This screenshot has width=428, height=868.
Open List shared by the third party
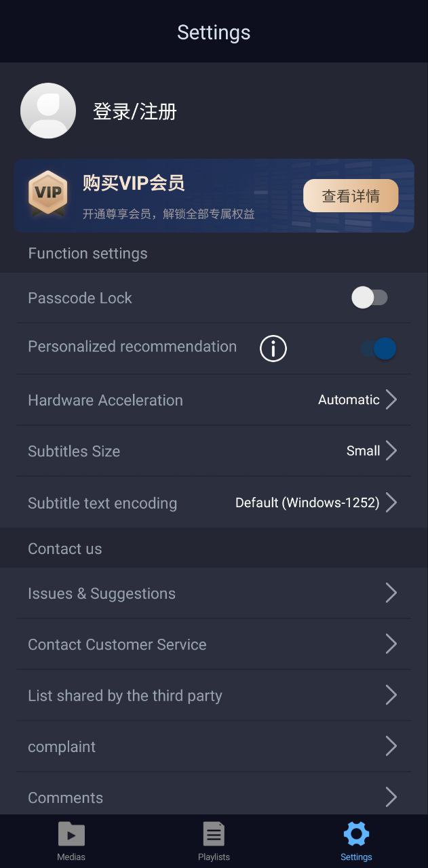(x=214, y=695)
